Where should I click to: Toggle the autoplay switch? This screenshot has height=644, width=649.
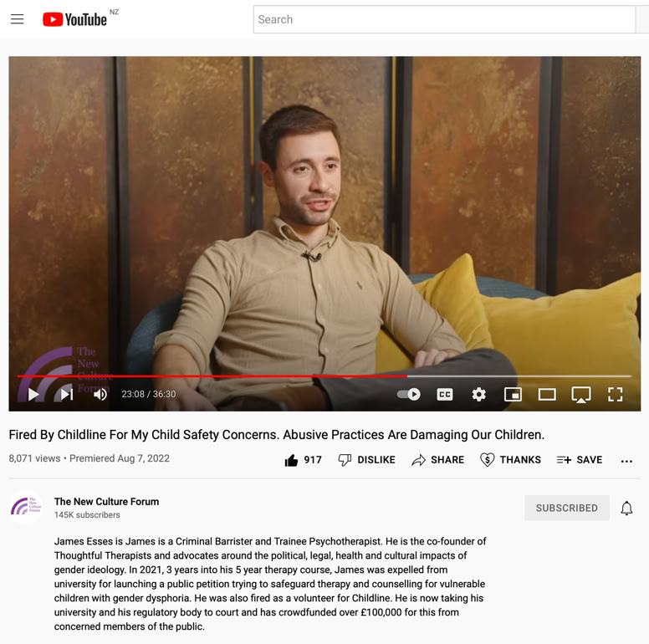408,395
